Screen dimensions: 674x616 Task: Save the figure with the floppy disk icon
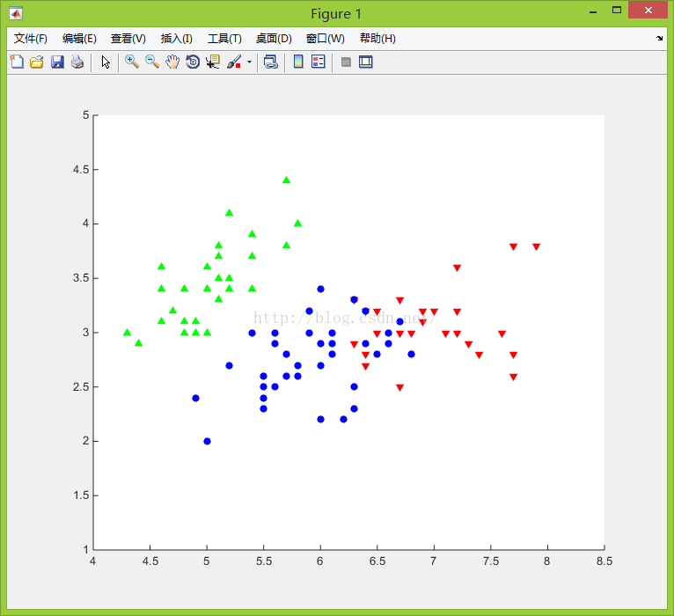click(x=57, y=62)
